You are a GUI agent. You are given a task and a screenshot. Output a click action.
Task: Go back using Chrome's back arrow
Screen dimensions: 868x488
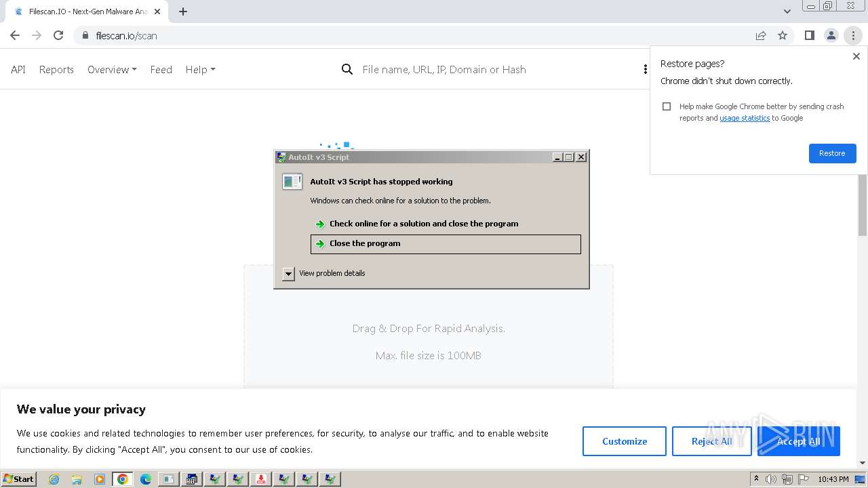15,35
